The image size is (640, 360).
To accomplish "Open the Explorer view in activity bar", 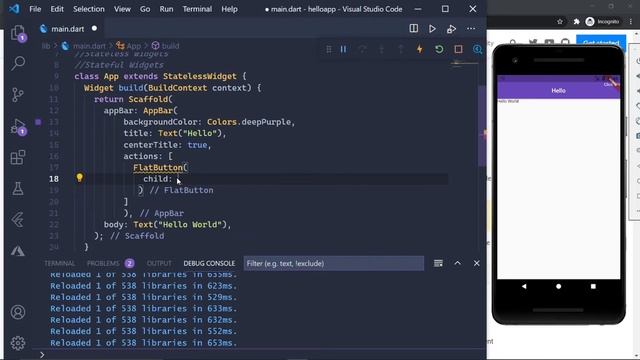I will click(x=18, y=33).
